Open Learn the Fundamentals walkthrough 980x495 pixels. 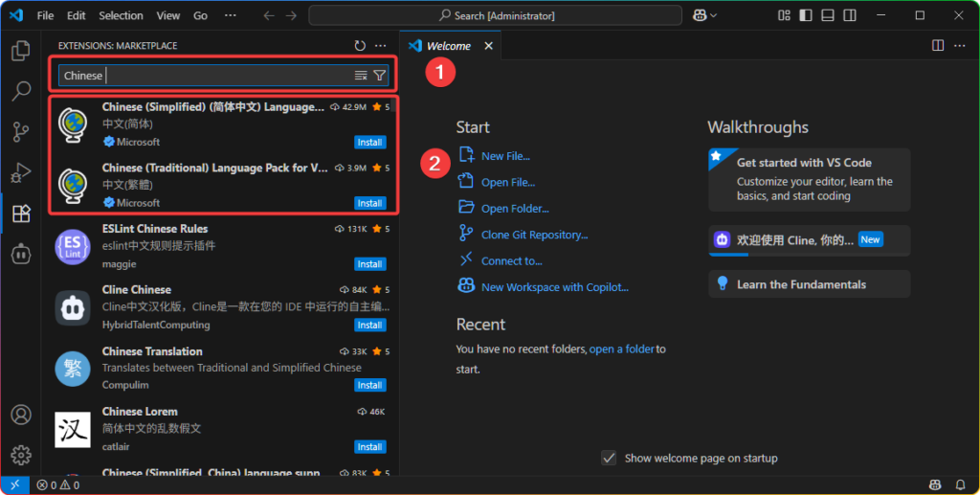809,284
